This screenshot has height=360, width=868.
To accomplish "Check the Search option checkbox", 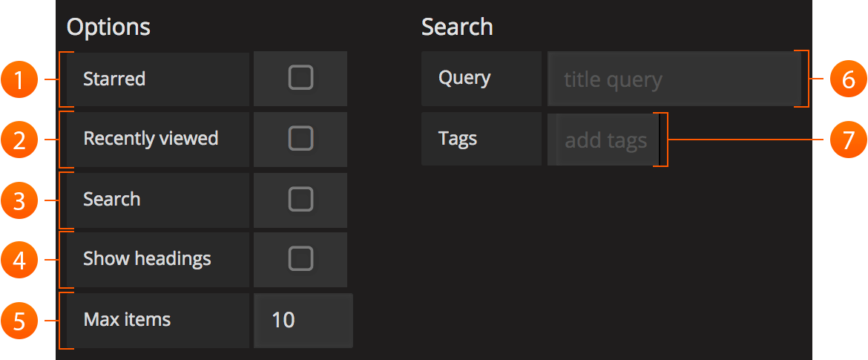I will 300,199.
